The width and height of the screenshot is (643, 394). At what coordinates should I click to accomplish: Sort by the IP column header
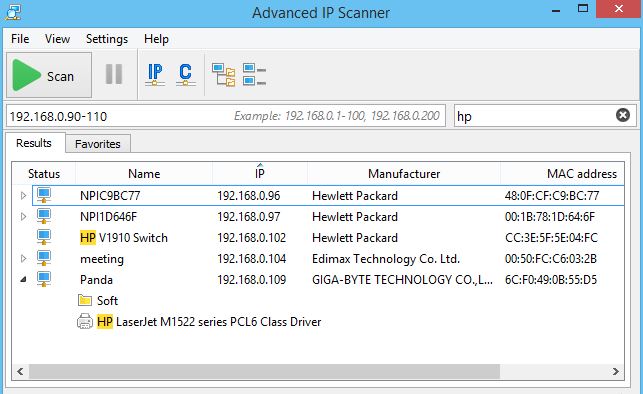point(260,174)
